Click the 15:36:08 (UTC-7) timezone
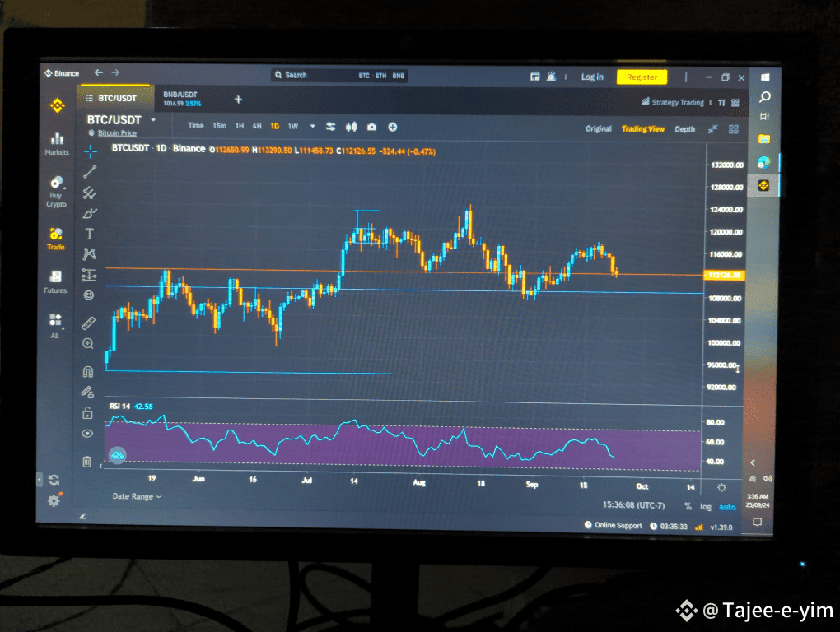840x632 pixels. click(x=634, y=504)
